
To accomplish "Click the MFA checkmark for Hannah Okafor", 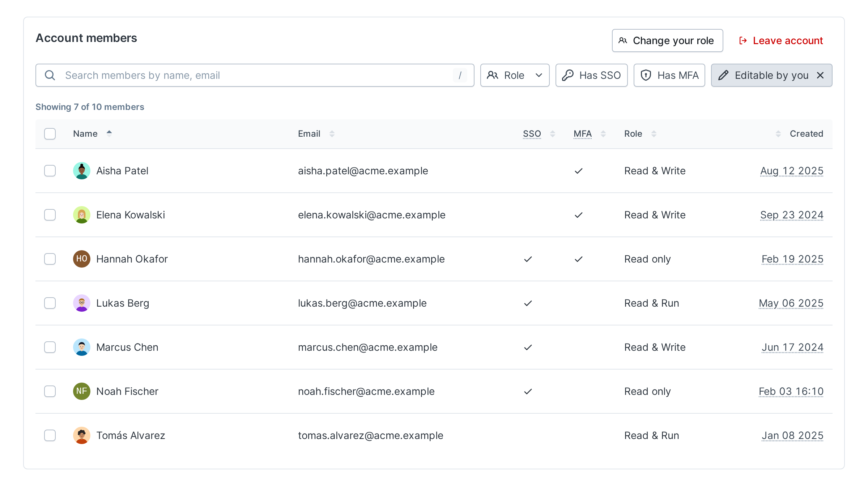I will point(579,259).
